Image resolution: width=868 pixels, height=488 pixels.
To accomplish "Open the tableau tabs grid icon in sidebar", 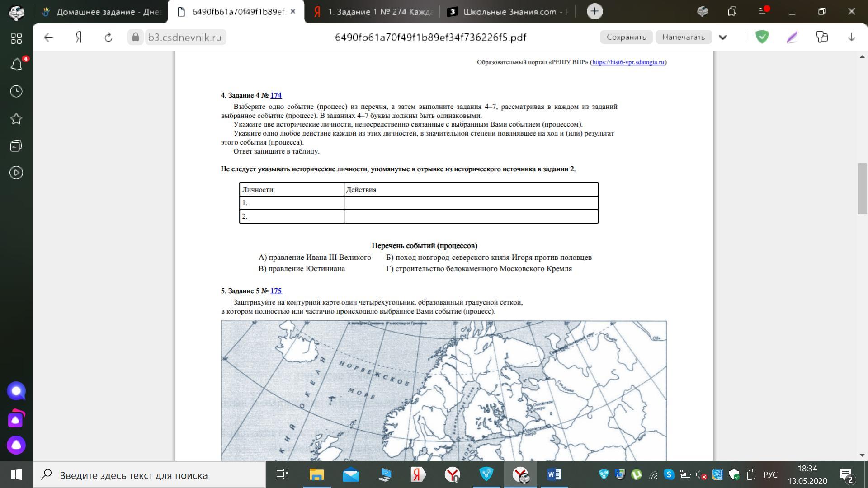I will click(x=16, y=38).
